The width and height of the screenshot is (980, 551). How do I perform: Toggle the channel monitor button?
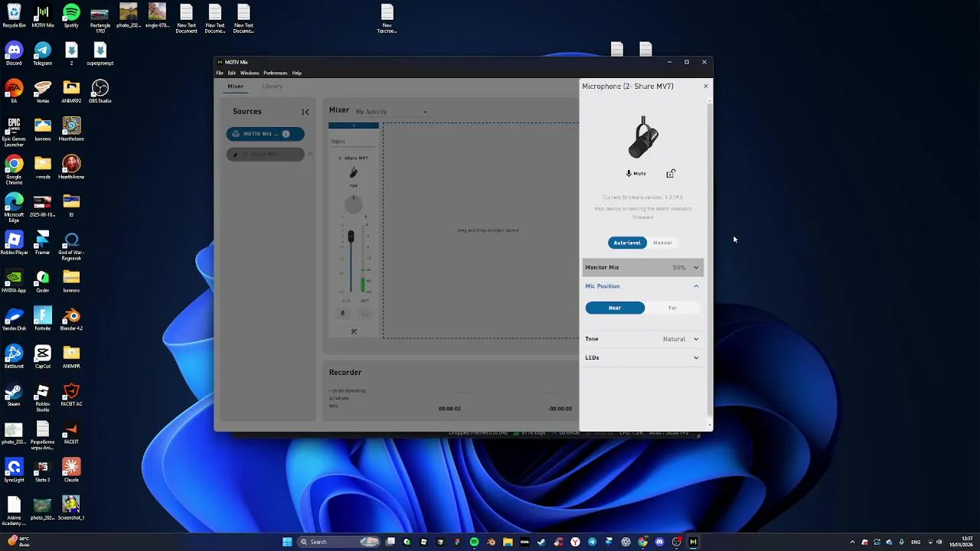point(364,313)
